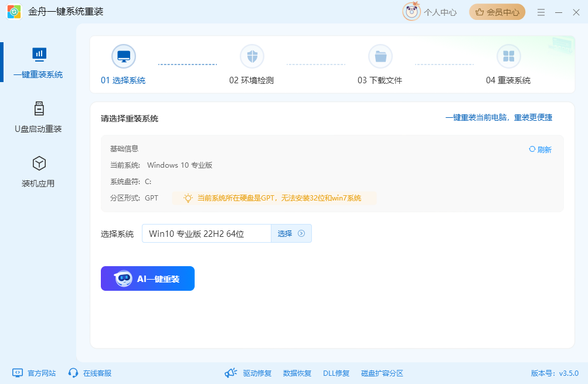Viewport: 588px width, 384px height.
Task: Open the 选择 system picker dropdown
Action: click(291, 233)
